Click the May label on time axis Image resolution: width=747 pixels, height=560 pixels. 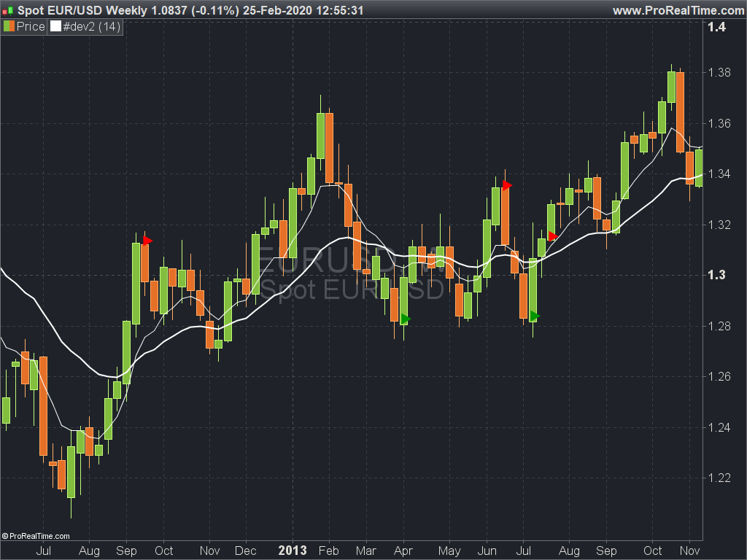point(449,551)
